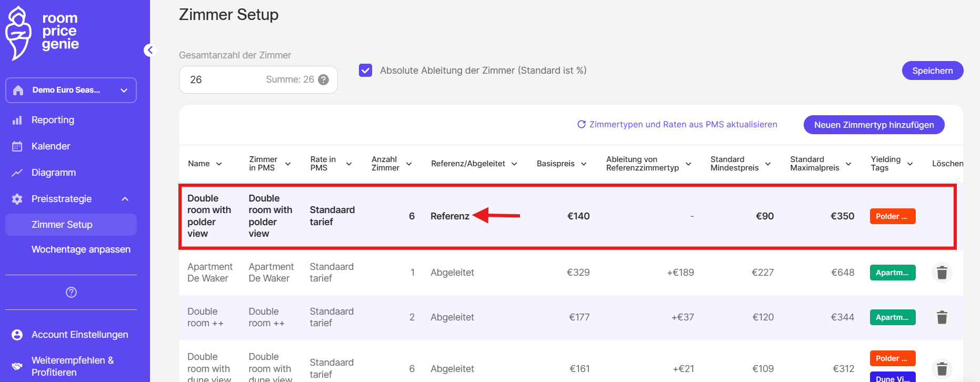The image size is (980, 382).
Task: Click the info icon next to Summe: 26
Action: pyautogui.click(x=324, y=79)
